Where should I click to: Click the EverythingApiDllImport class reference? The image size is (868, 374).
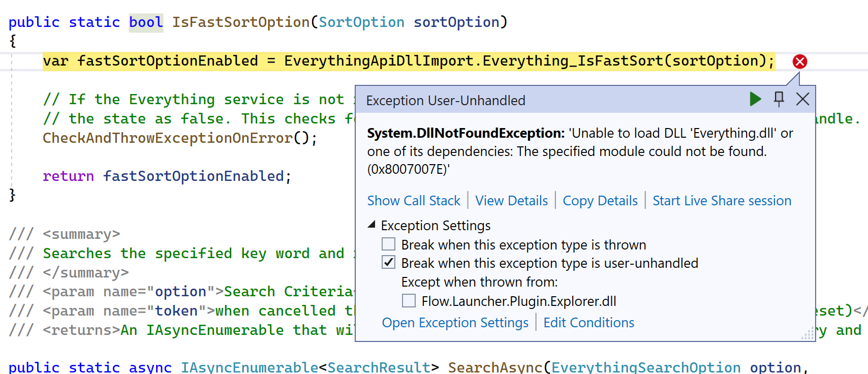coord(379,61)
